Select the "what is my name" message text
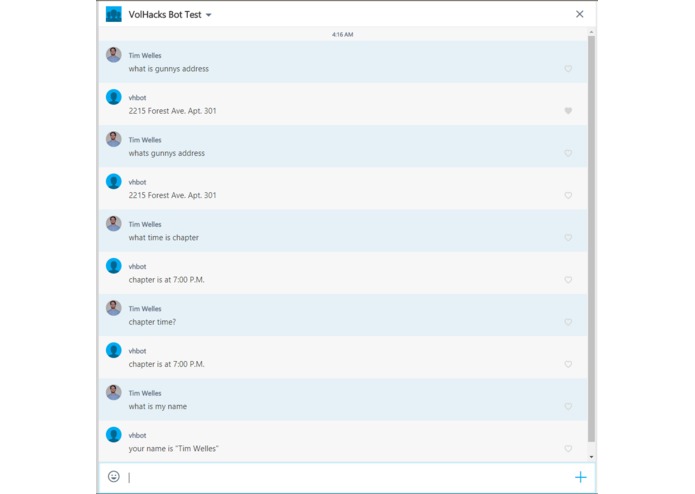The width and height of the screenshot is (695, 494). click(157, 407)
